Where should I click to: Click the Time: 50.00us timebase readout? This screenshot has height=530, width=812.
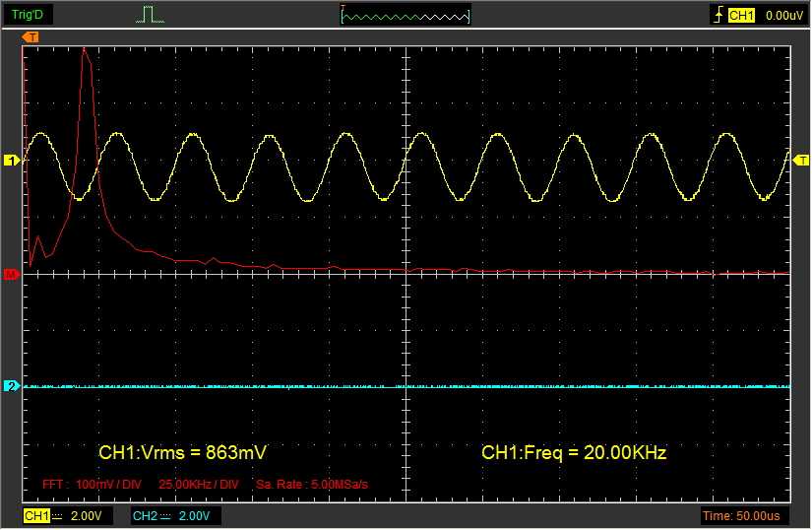[x=741, y=516]
